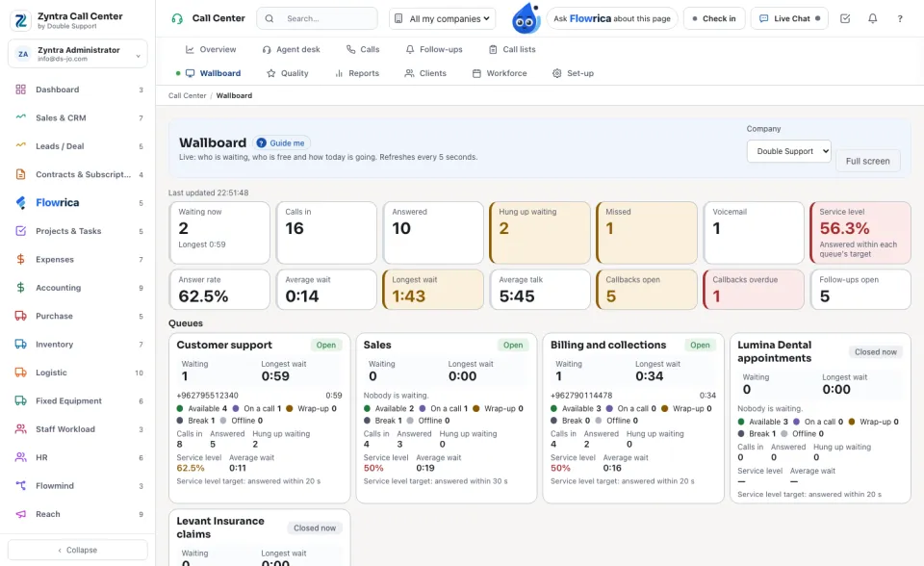Open Sales & CRM module
The width and height of the screenshot is (924, 566).
coord(78,117)
